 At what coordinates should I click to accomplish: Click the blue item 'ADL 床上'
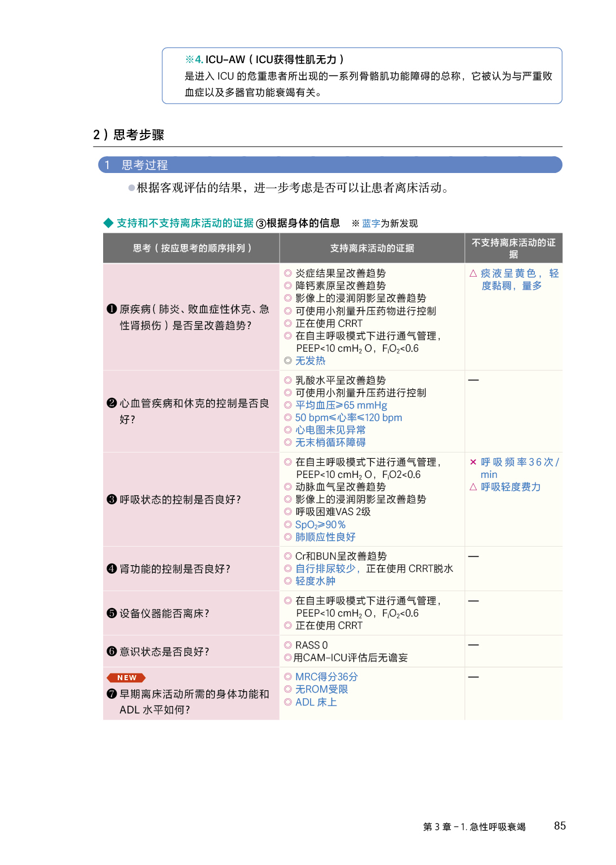pos(316,702)
